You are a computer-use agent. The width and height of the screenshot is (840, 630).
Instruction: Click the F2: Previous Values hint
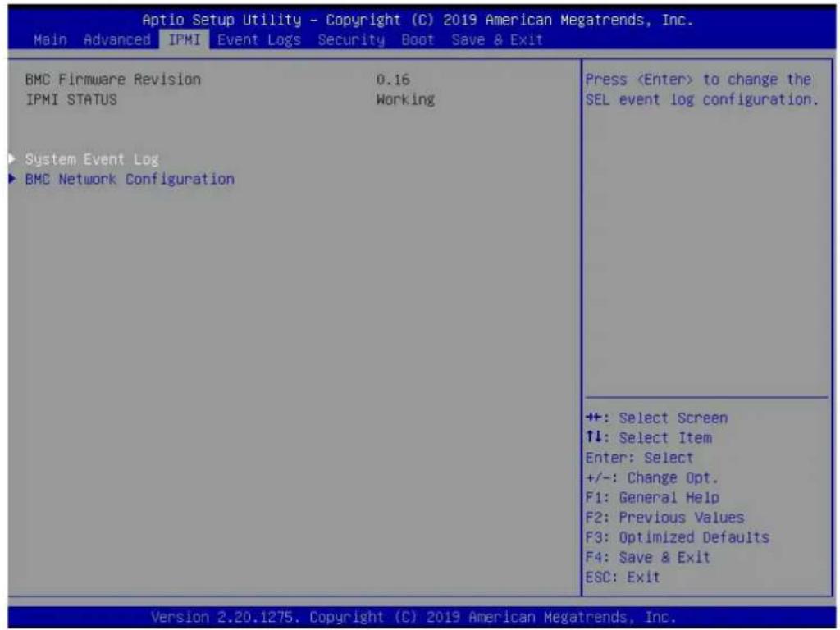point(664,518)
